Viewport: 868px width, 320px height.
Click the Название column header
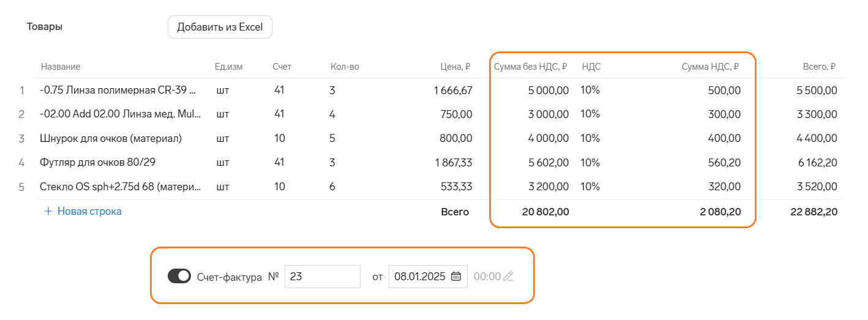tap(61, 67)
